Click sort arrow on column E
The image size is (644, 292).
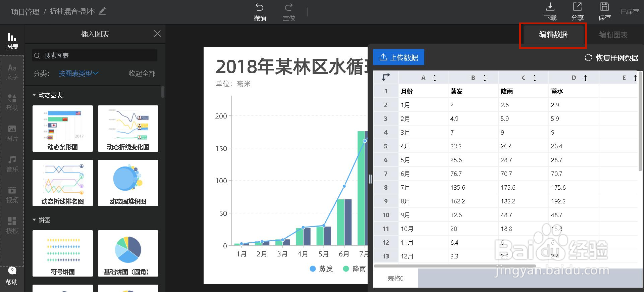pos(635,78)
